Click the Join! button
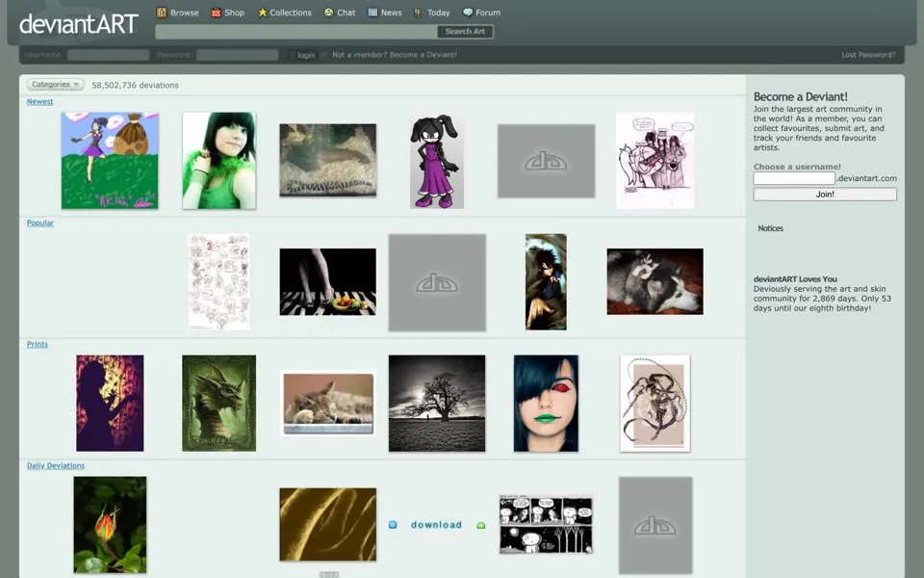This screenshot has height=578, width=924. tap(825, 194)
